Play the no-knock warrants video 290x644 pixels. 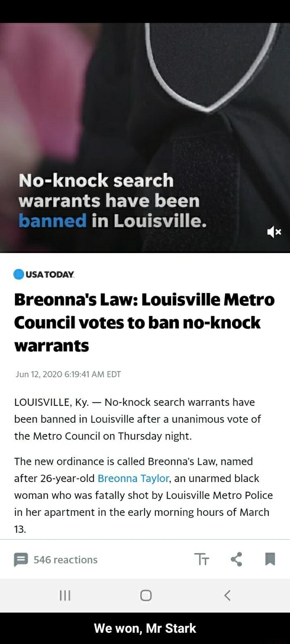[145, 137]
